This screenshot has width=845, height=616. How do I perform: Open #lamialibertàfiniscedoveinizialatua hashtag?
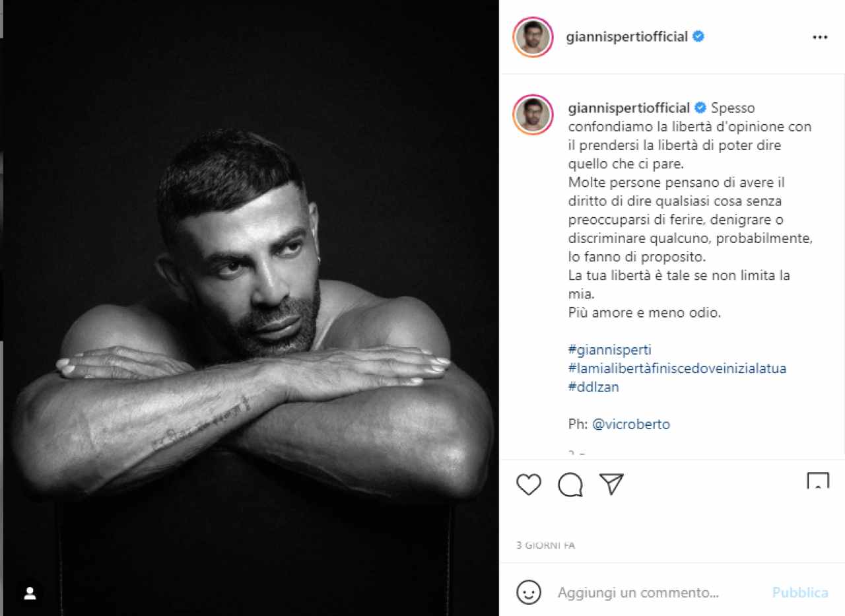tap(677, 368)
